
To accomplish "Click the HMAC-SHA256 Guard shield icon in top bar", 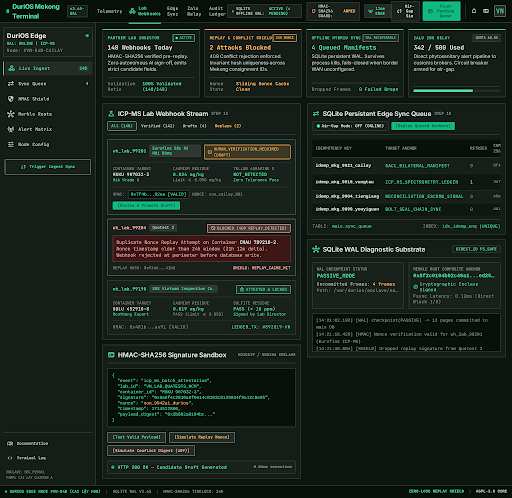I will click(313, 11).
